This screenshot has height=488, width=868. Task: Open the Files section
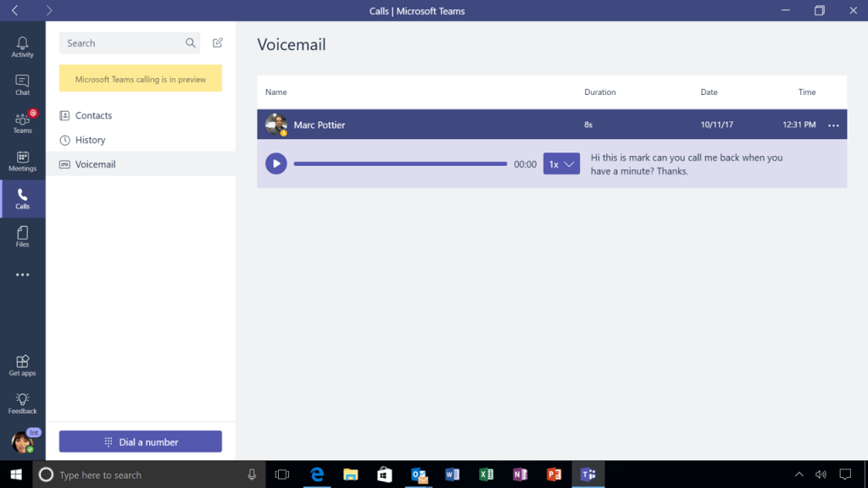(22, 236)
